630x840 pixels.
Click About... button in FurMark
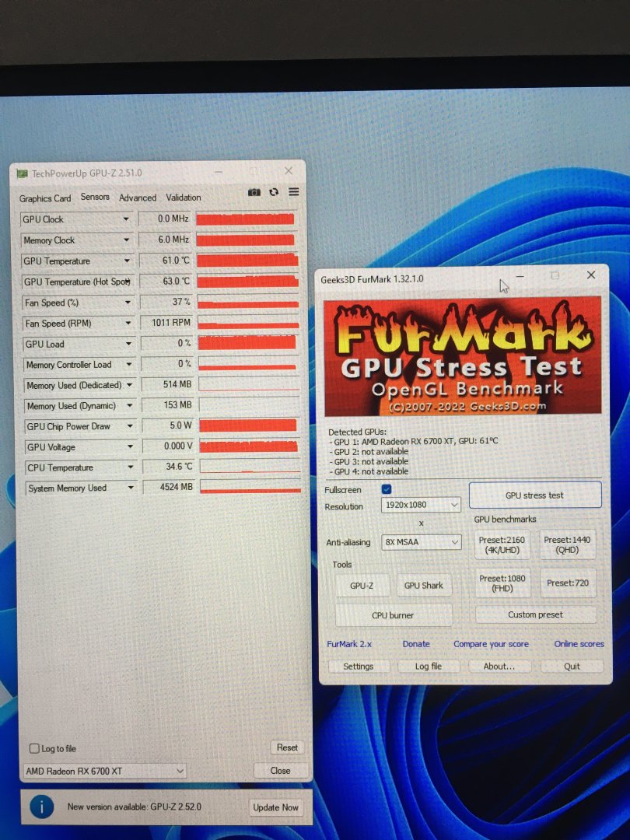point(499,667)
